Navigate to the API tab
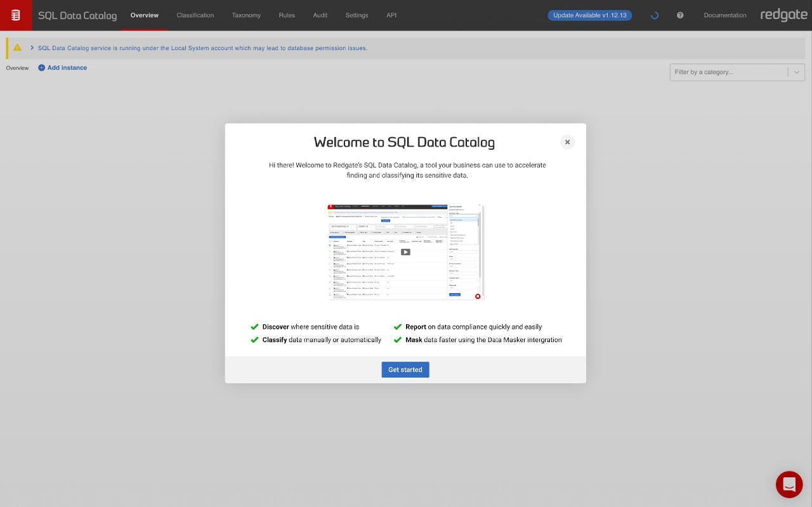 pyautogui.click(x=391, y=15)
